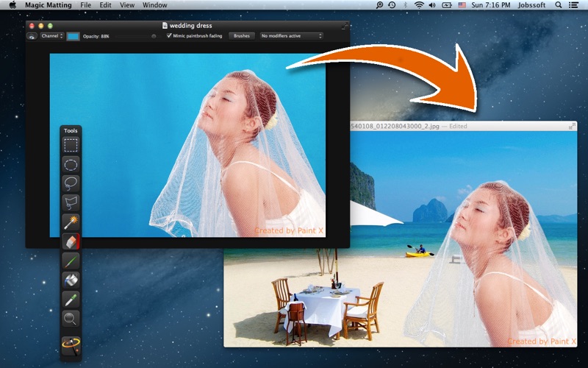Select the Rectangular Marquee tool
Viewport: 588px width, 368px height.
click(x=71, y=145)
